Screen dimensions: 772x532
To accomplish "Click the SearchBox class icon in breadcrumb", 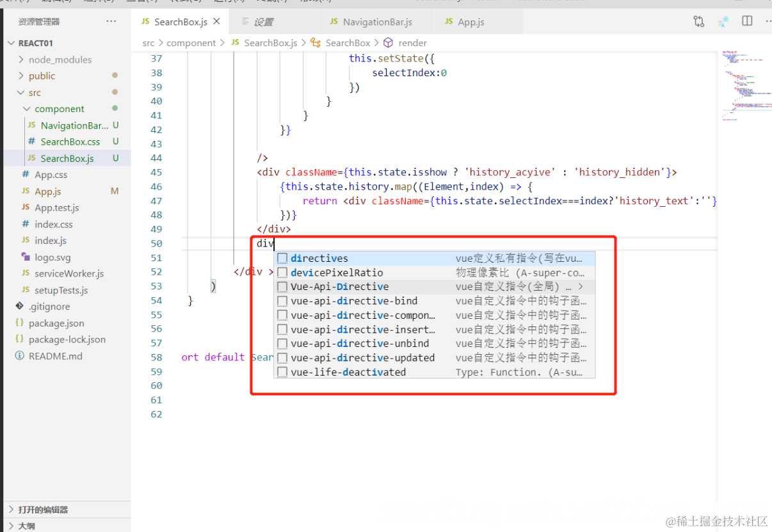I will click(x=315, y=43).
